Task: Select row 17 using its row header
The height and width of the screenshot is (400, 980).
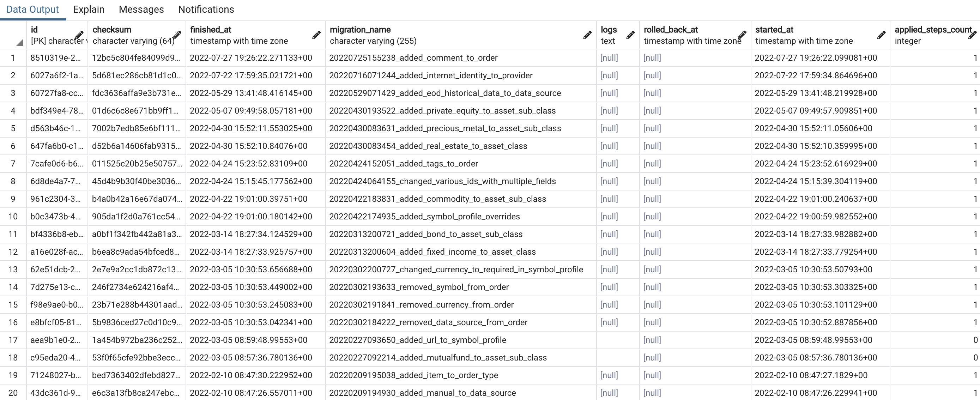Action: coord(13,340)
